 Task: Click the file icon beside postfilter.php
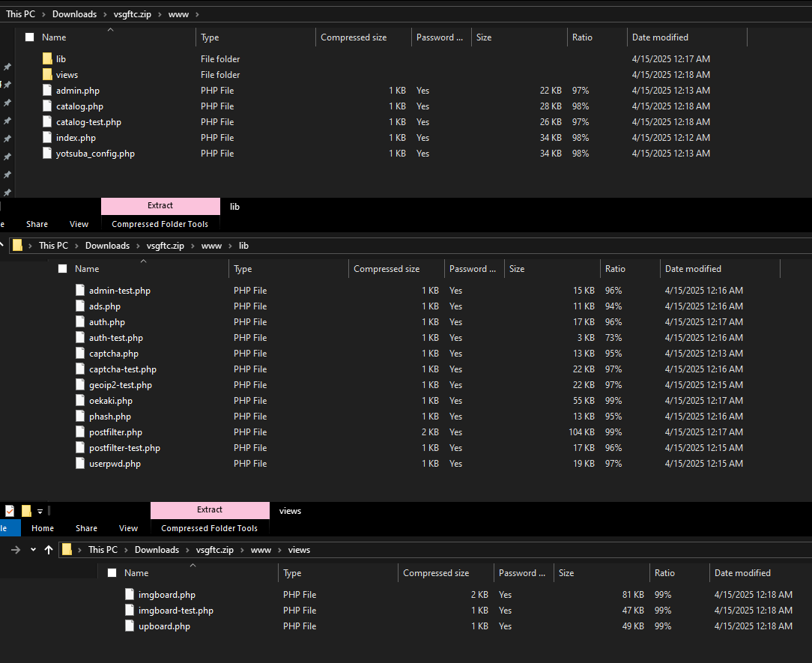point(79,432)
